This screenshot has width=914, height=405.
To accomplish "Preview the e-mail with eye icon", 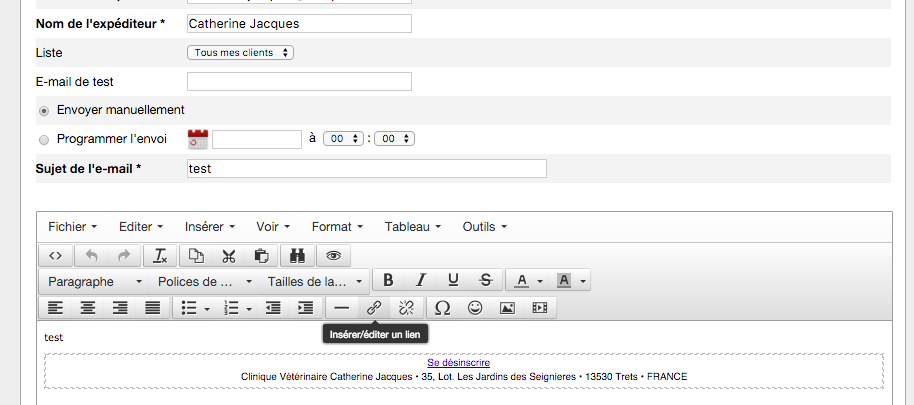I will click(333, 256).
